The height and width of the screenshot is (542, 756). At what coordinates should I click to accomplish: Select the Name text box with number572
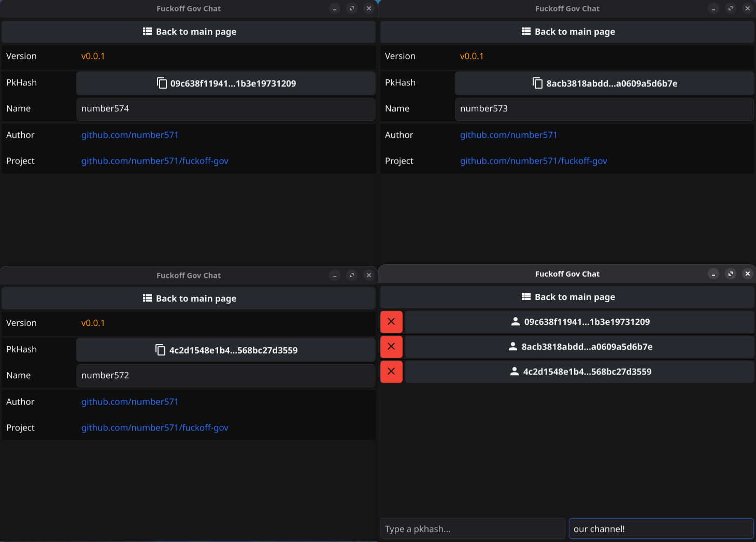[225, 376]
